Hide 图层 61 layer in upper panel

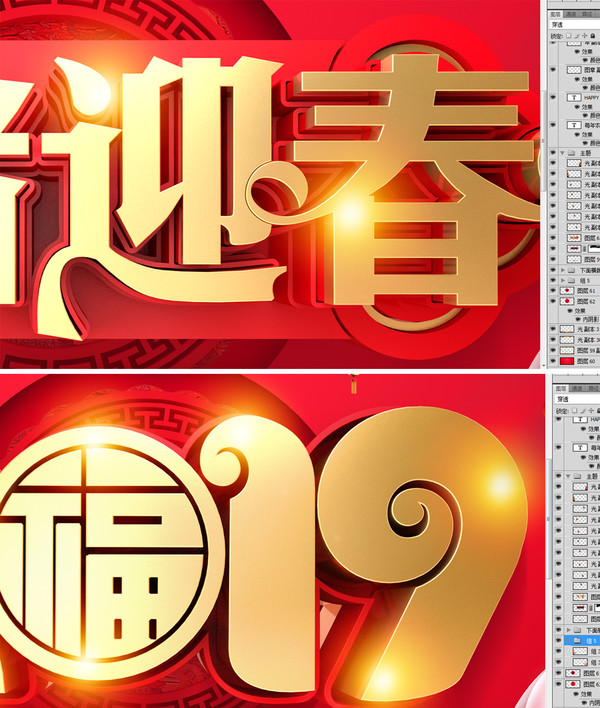click(x=553, y=290)
